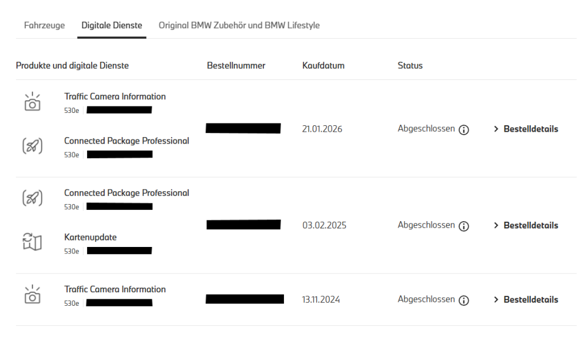This screenshot has width=588, height=364.
Task: Click Traffic Camera icon in 13.11.2024 order
Action: click(x=34, y=295)
